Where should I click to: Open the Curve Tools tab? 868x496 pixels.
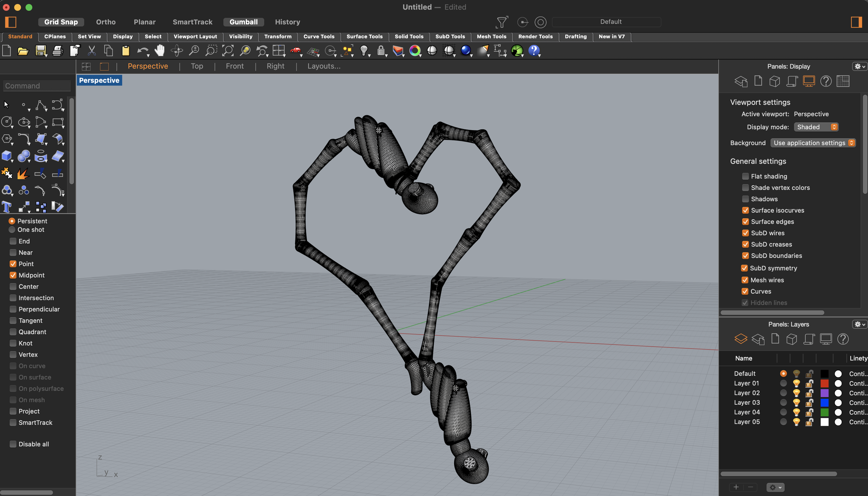pos(319,36)
